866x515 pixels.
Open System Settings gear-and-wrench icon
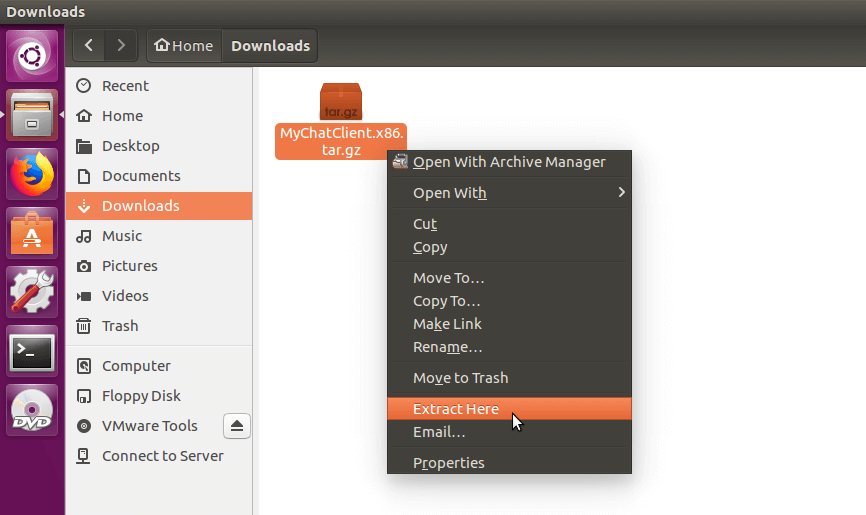pyautogui.click(x=32, y=291)
